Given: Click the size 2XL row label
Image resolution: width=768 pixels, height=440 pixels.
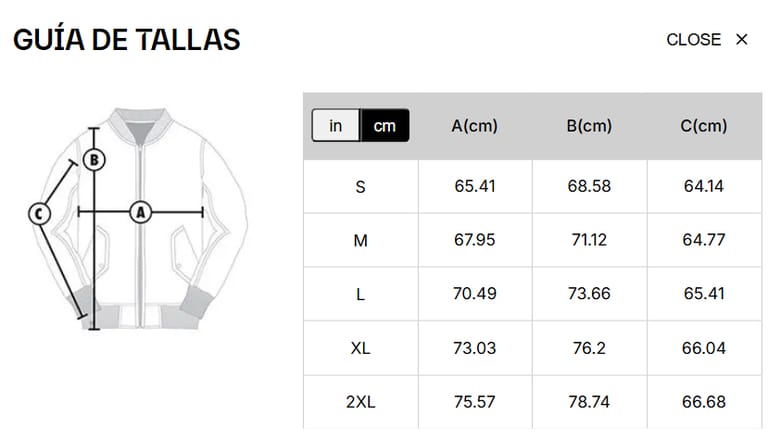Looking at the screenshot, I should point(361,402).
